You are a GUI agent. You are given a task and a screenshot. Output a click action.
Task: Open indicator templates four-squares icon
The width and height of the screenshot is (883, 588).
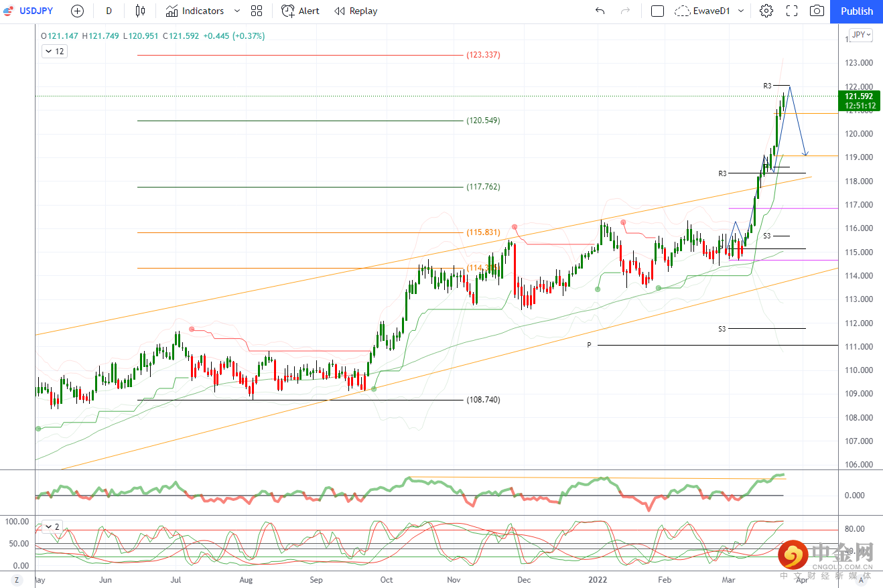click(x=257, y=11)
